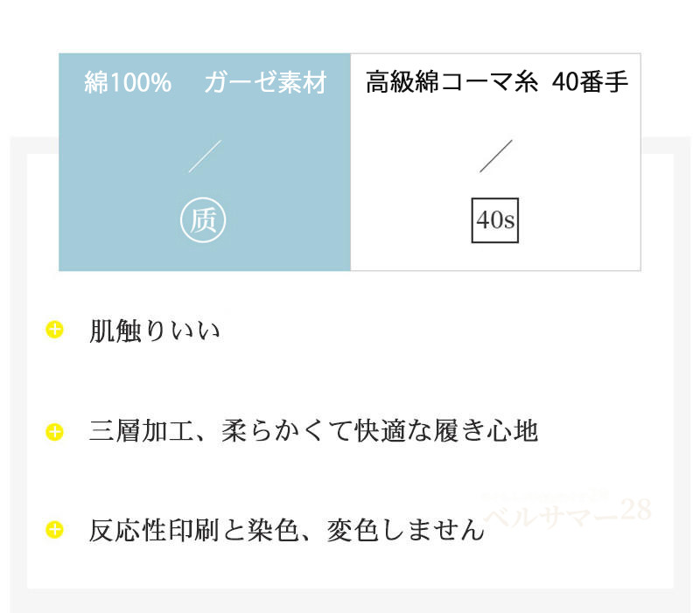Click the yellow plus beside 肌触りいい
700x613 pixels.
coord(55,330)
